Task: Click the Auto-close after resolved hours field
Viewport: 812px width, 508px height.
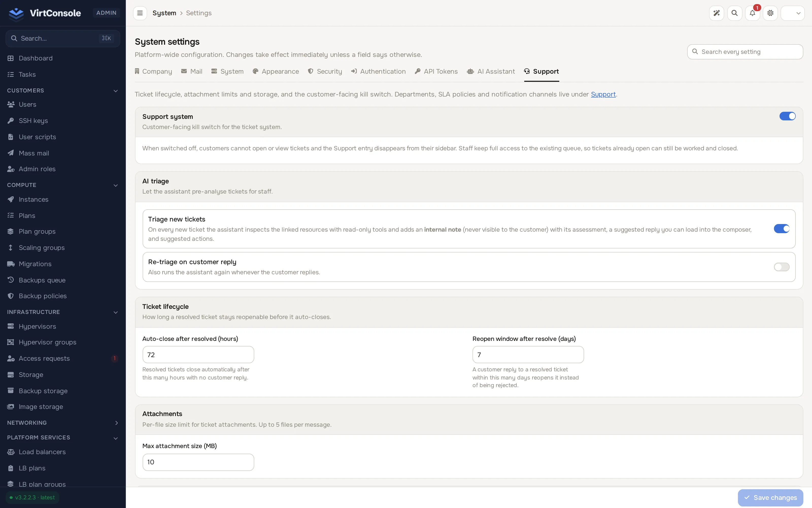Action: (x=198, y=355)
